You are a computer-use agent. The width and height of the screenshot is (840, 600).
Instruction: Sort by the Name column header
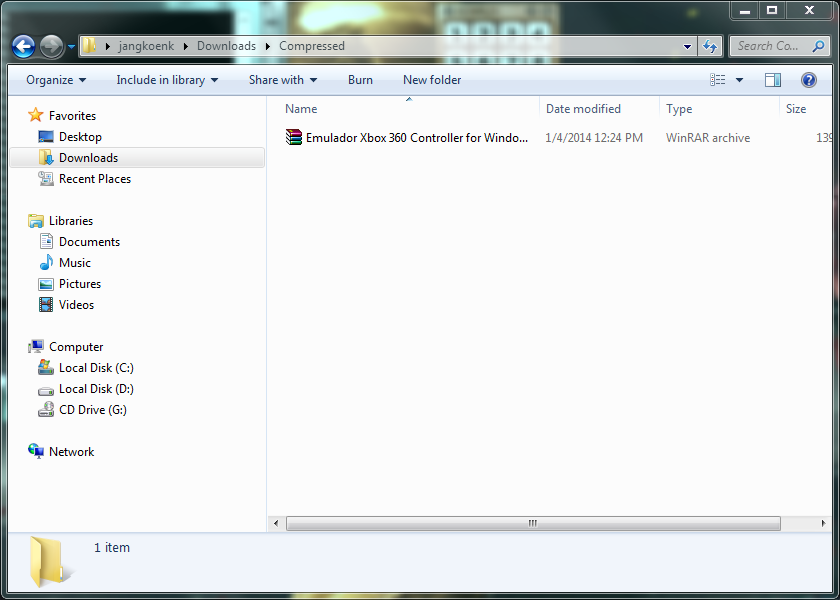(x=301, y=109)
